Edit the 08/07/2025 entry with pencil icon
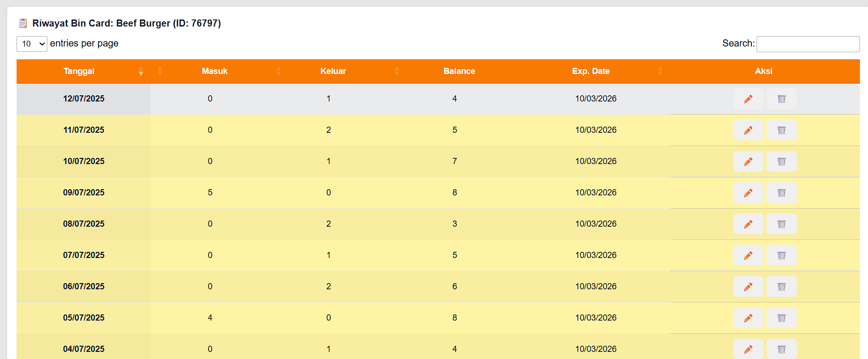868x359 pixels. tap(748, 224)
